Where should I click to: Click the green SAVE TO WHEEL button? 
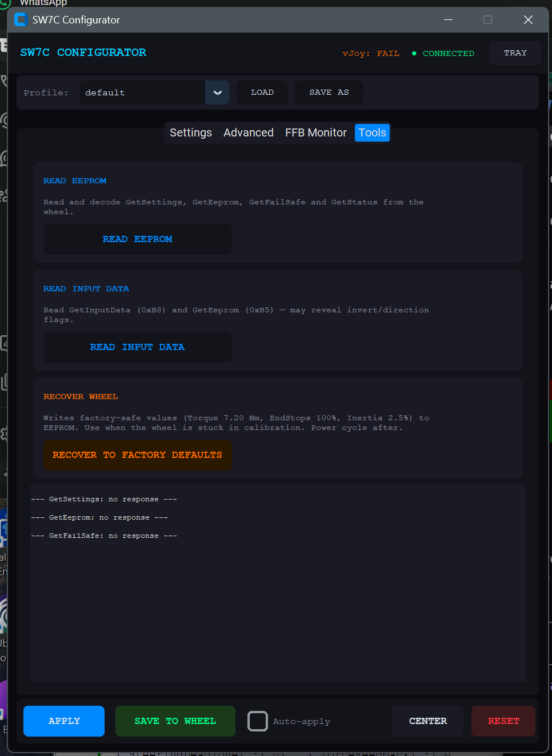[175, 721]
